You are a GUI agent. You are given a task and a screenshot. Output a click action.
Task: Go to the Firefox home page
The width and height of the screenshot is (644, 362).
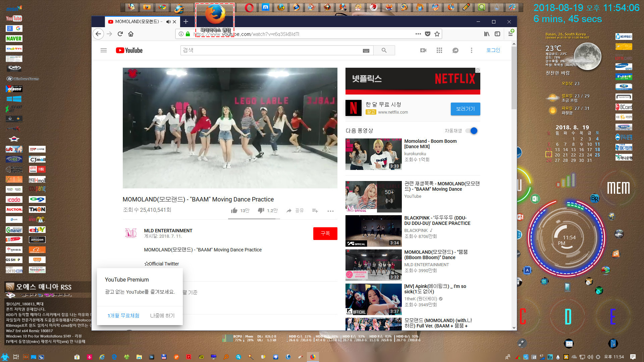click(131, 34)
